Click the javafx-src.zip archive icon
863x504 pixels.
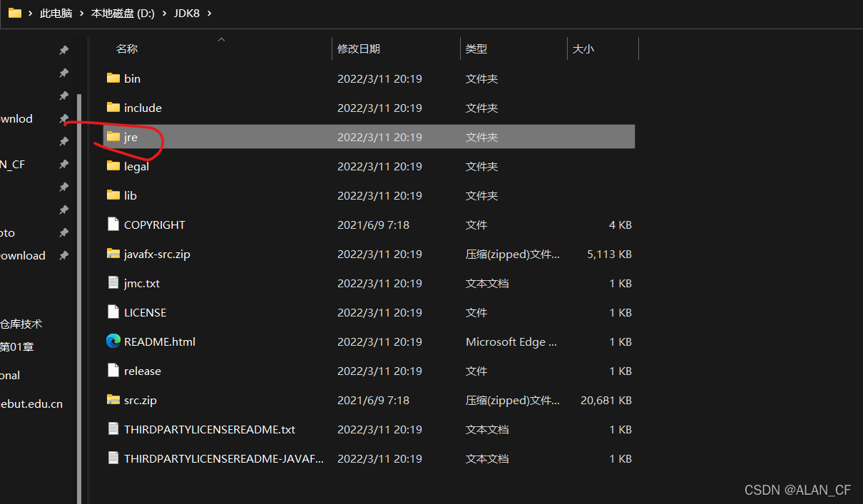(113, 254)
